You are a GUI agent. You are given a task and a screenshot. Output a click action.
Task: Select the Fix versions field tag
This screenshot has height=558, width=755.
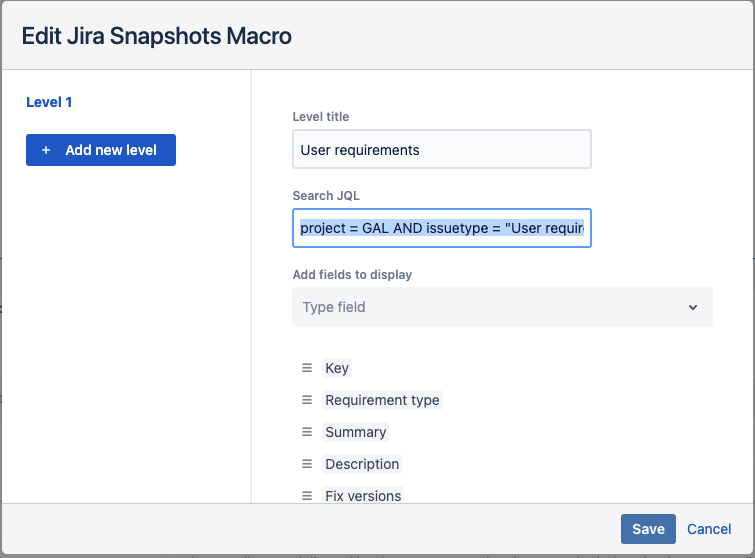click(x=363, y=495)
